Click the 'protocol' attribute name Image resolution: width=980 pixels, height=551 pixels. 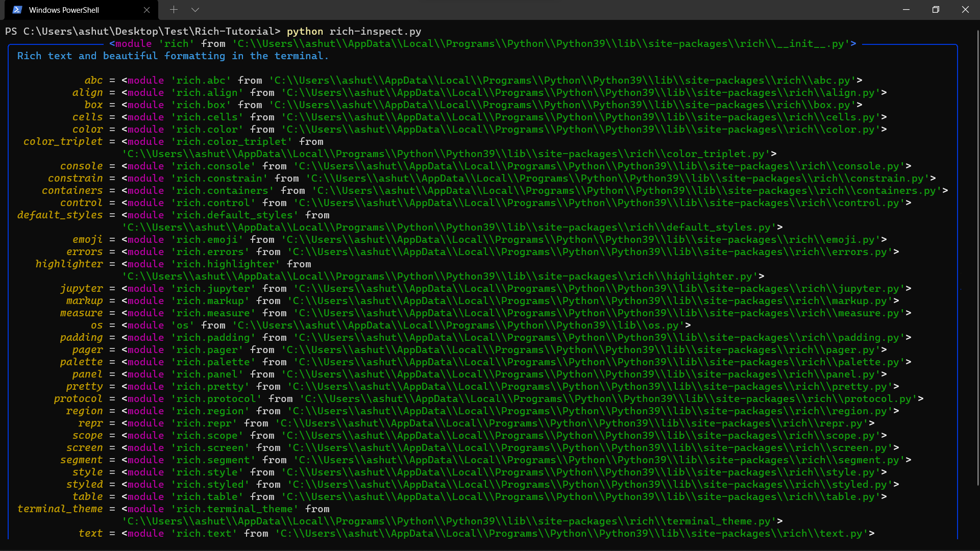78,399
